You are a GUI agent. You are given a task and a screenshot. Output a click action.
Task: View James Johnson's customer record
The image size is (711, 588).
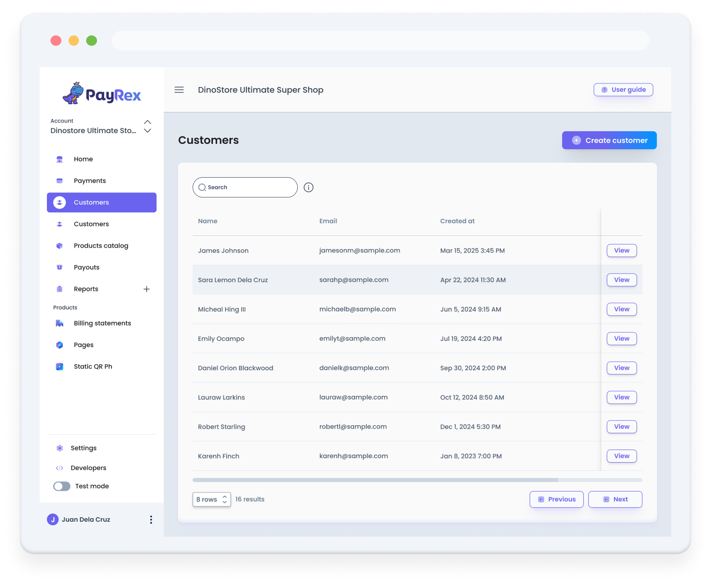pos(621,251)
